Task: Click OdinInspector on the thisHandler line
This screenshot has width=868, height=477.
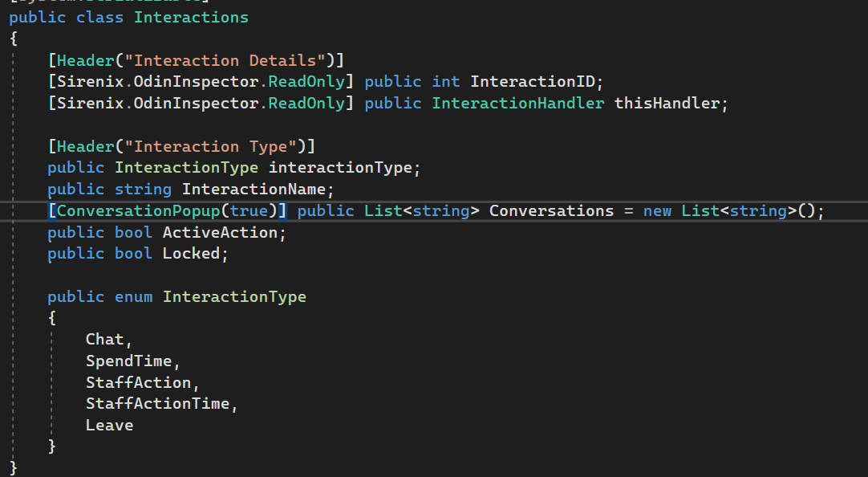Action: (196, 104)
